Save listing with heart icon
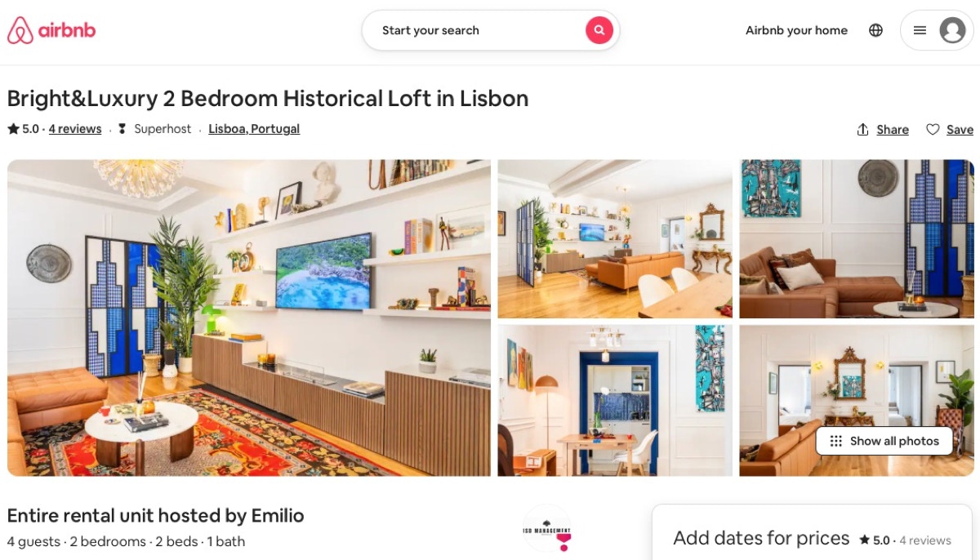 (933, 130)
